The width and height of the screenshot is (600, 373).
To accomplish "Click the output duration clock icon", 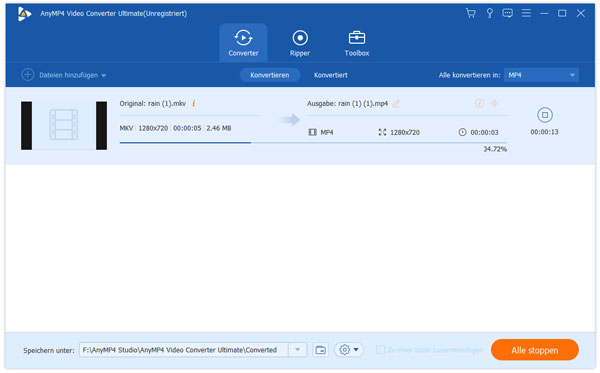I will 462,132.
